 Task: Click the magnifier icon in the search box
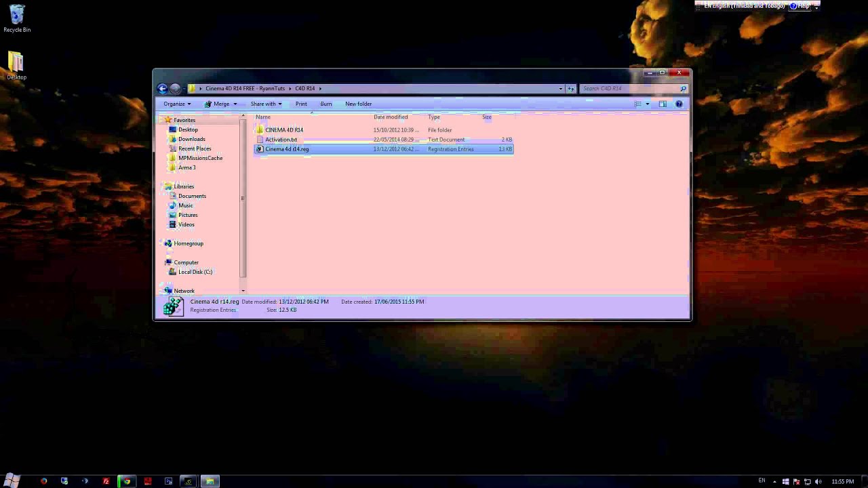pos(683,88)
